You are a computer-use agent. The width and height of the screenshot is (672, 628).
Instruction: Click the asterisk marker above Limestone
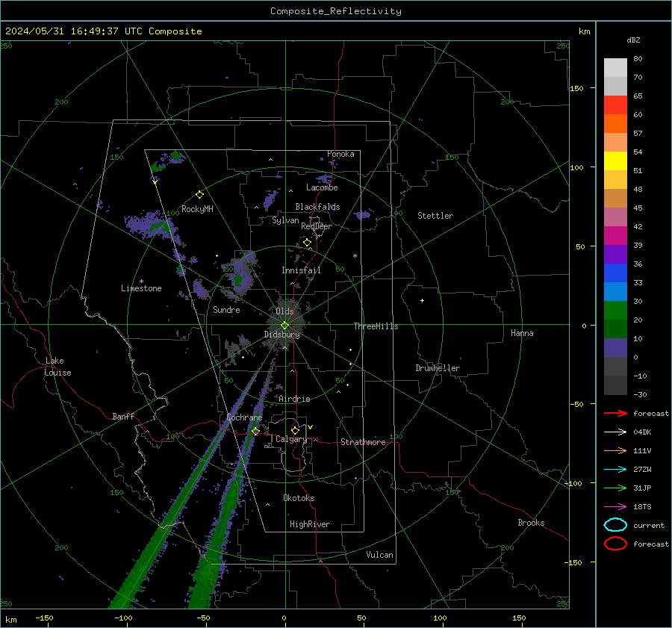point(141,282)
